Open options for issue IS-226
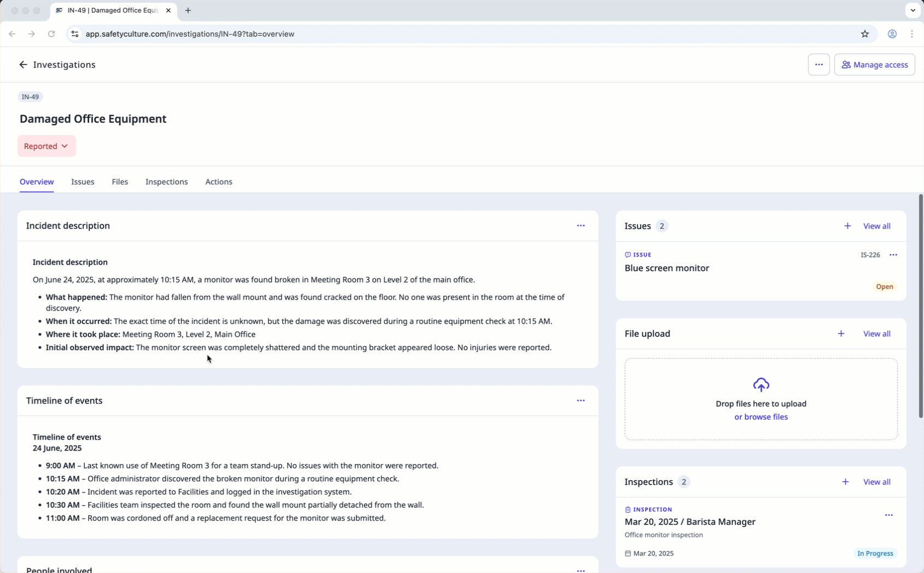924x573 pixels. tap(893, 255)
